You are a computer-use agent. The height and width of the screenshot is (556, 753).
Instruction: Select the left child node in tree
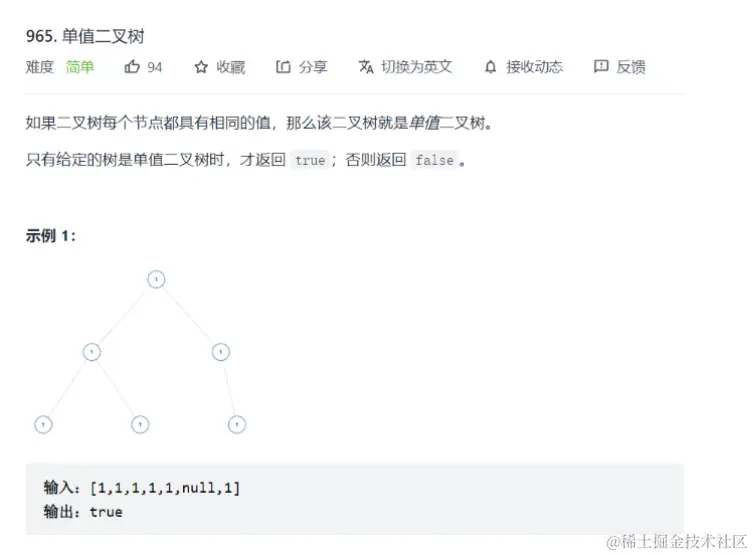click(92, 352)
